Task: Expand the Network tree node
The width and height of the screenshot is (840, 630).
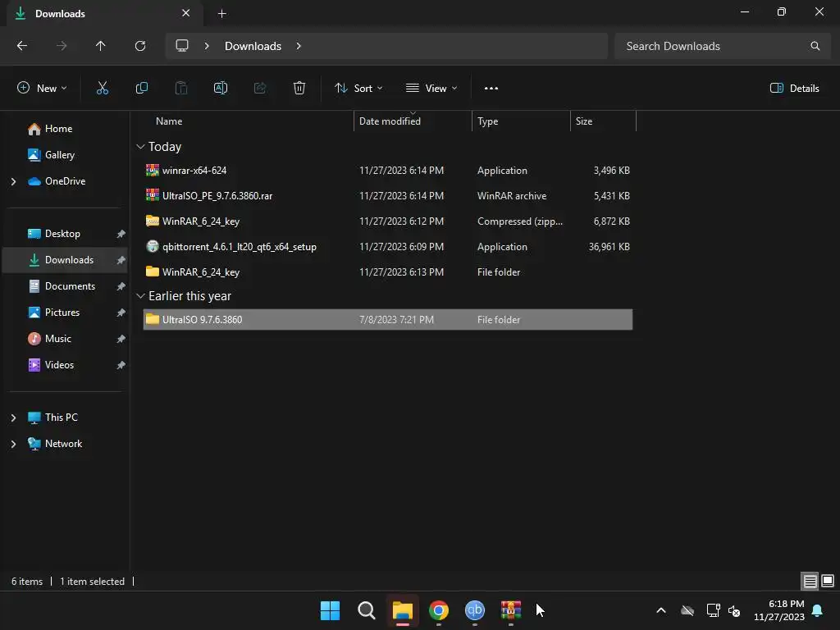Action: (13, 444)
